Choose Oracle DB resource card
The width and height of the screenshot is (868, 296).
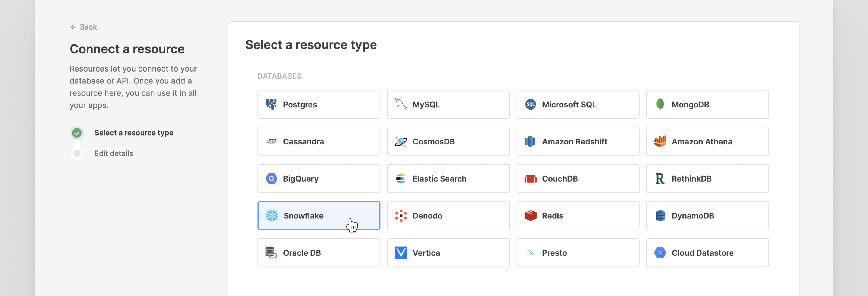318,253
